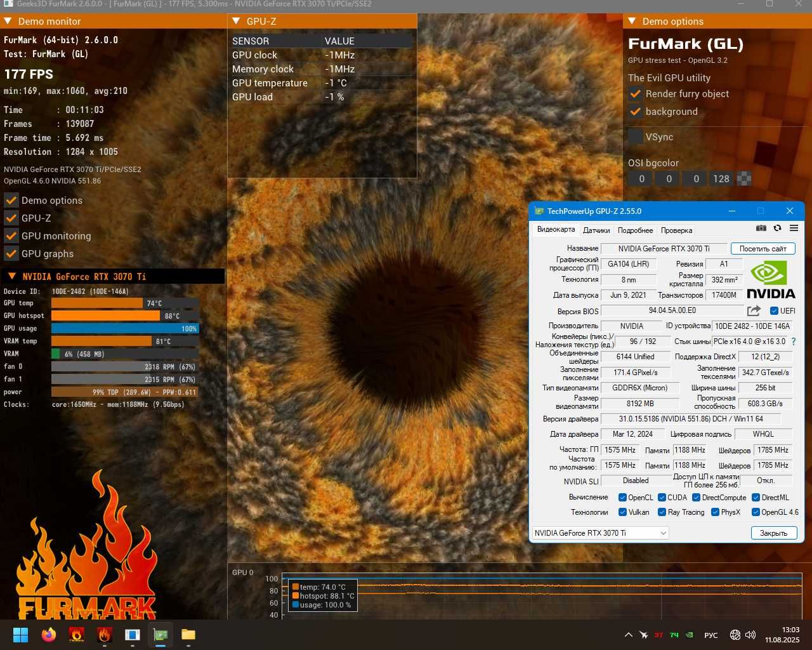The image size is (812, 650).
Task: Click the FurMark flame logo
Action: [87, 546]
